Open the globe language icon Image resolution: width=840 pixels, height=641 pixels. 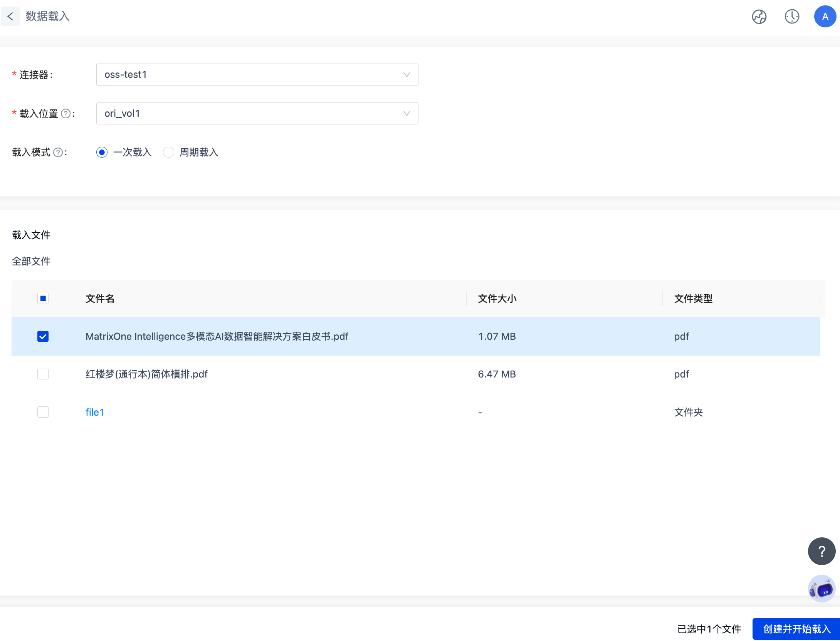(x=759, y=17)
